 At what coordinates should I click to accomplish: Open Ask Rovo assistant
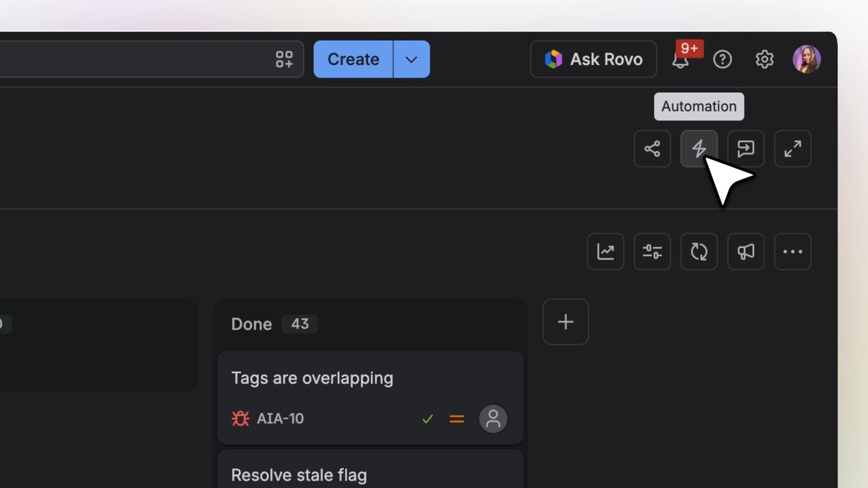point(594,59)
